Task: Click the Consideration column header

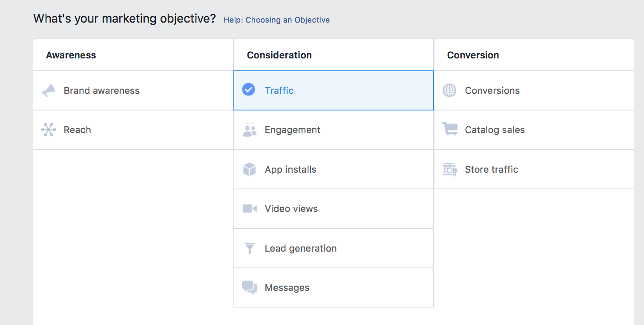Action: coord(279,55)
